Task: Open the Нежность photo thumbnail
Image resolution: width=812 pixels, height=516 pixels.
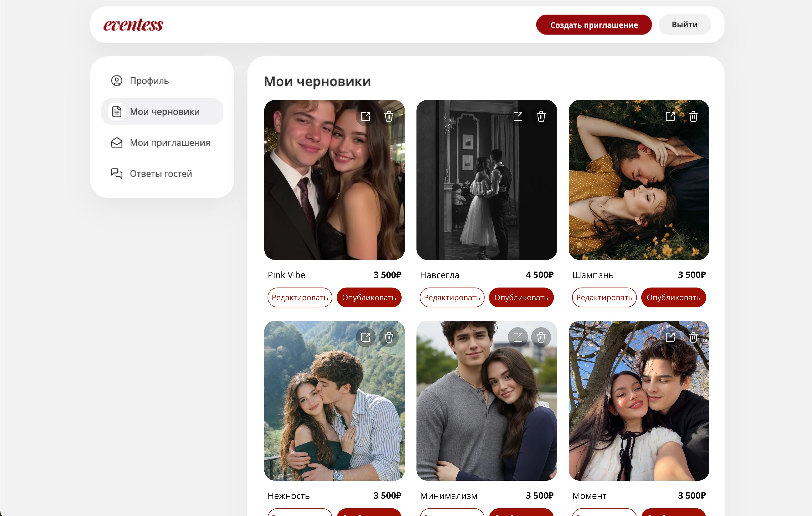Action: (334, 401)
